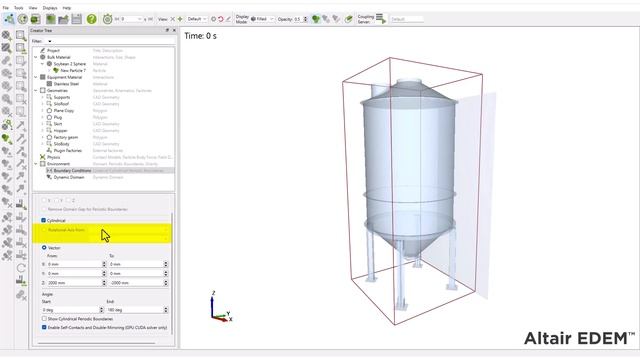This screenshot has height=360, width=640.
Task: Select the SiloBody tree item
Action: coord(61,144)
